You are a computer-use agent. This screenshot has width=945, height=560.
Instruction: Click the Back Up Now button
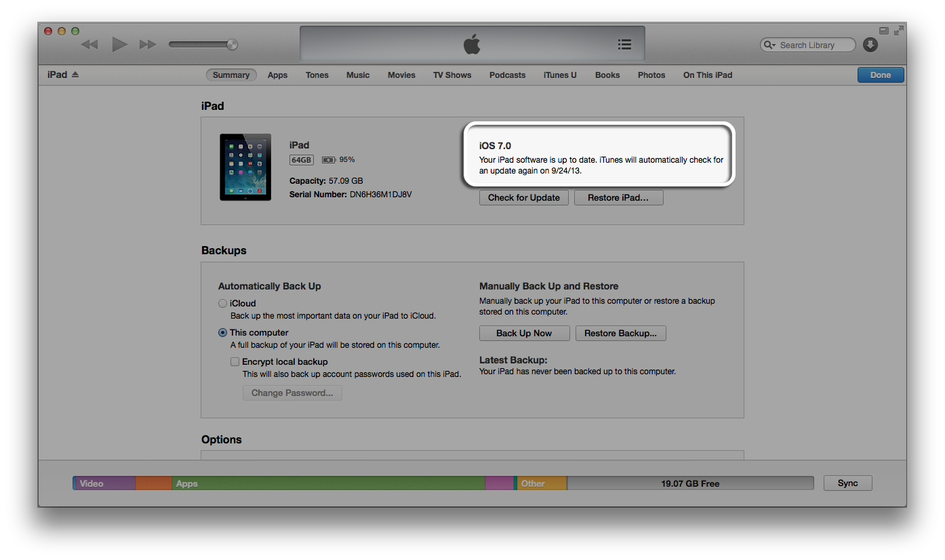tap(524, 333)
